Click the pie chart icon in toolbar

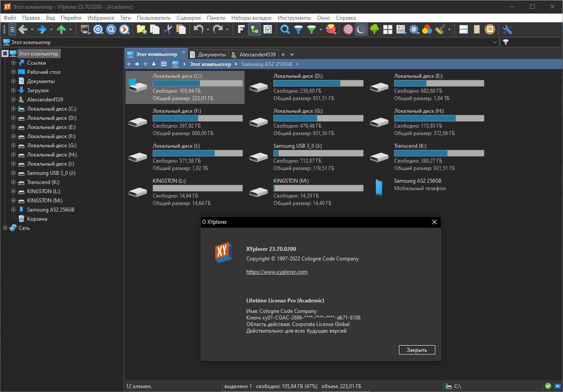[x=332, y=30]
